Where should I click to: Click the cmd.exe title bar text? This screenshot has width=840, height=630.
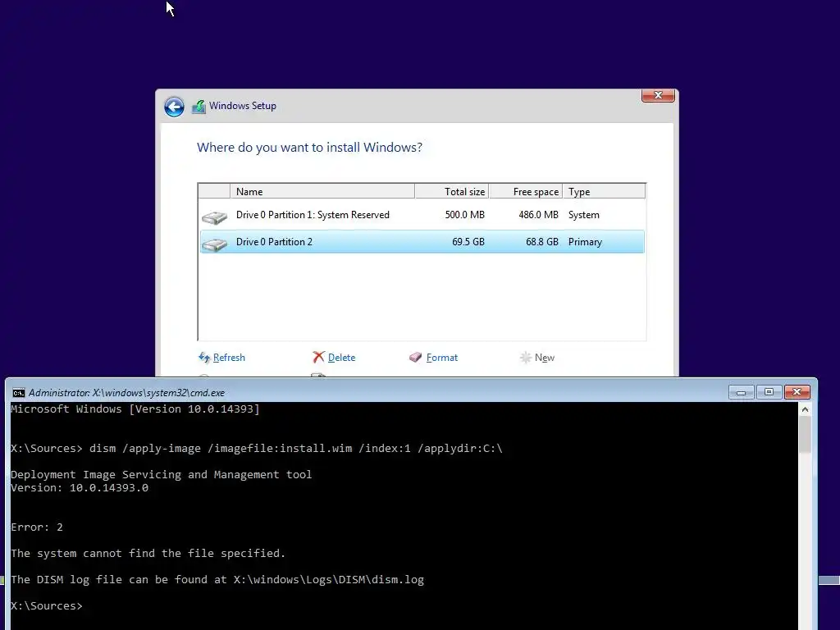pos(126,393)
